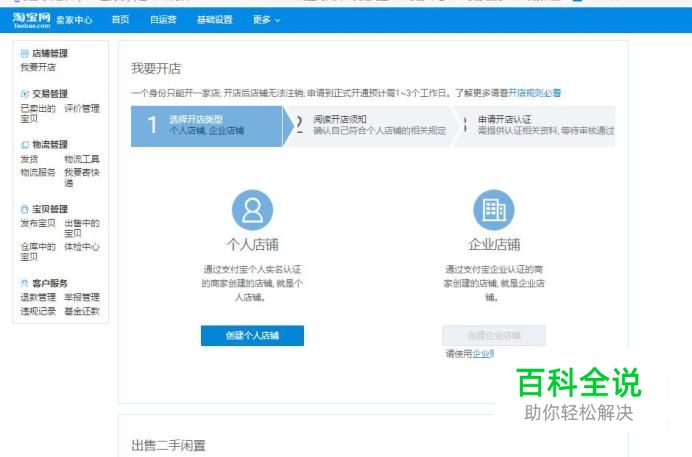Open 体检中心 in the sidebar
This screenshot has width=692, height=457.
click(x=82, y=247)
